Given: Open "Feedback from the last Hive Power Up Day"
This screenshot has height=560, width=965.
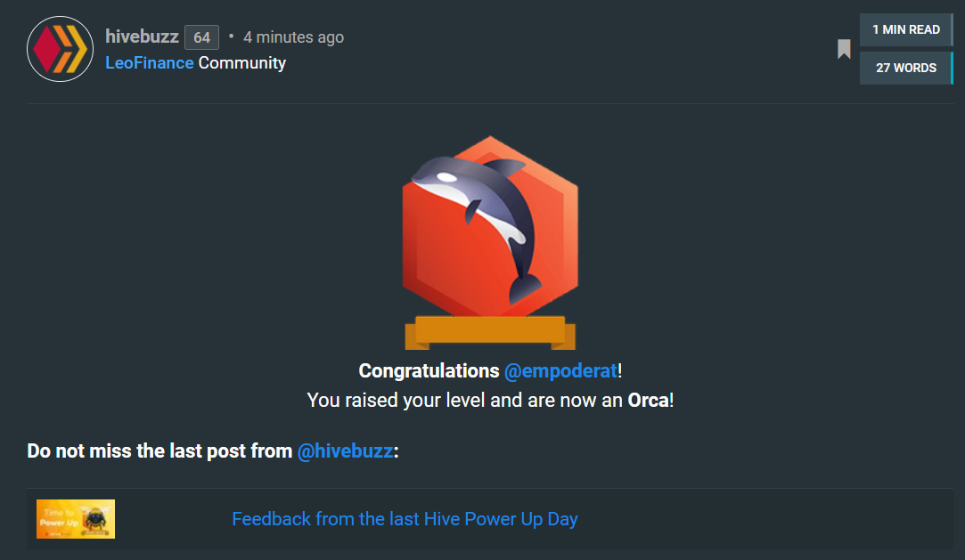Looking at the screenshot, I should pos(405,519).
